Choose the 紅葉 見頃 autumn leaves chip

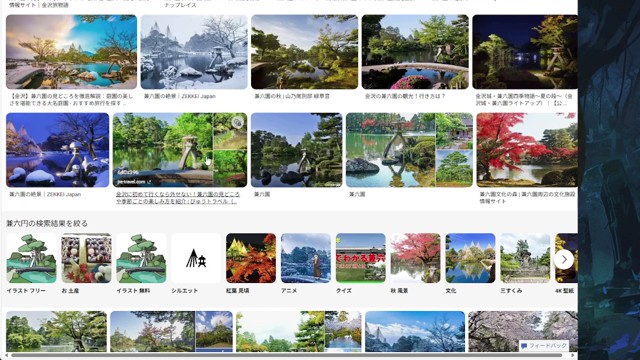[251, 264]
